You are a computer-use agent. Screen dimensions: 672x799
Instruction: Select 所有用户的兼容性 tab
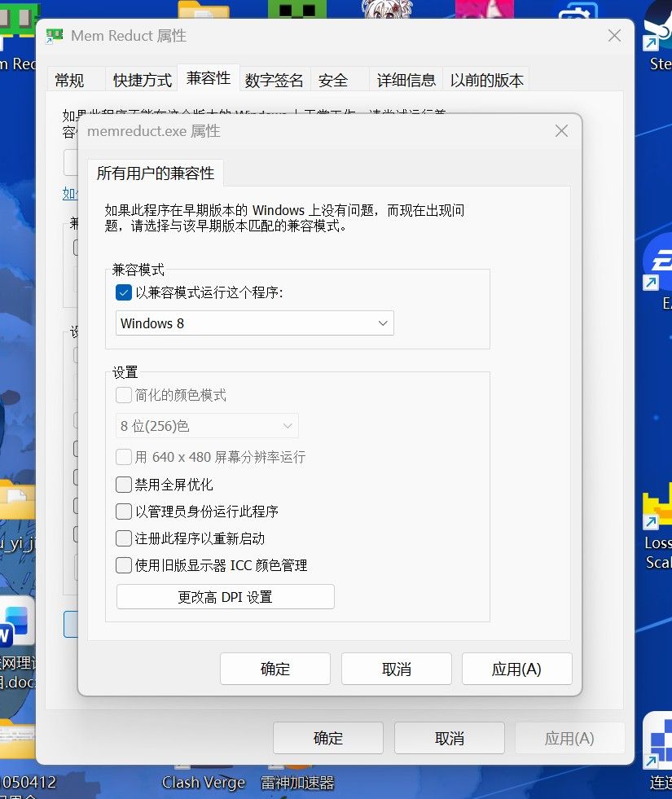click(x=156, y=173)
